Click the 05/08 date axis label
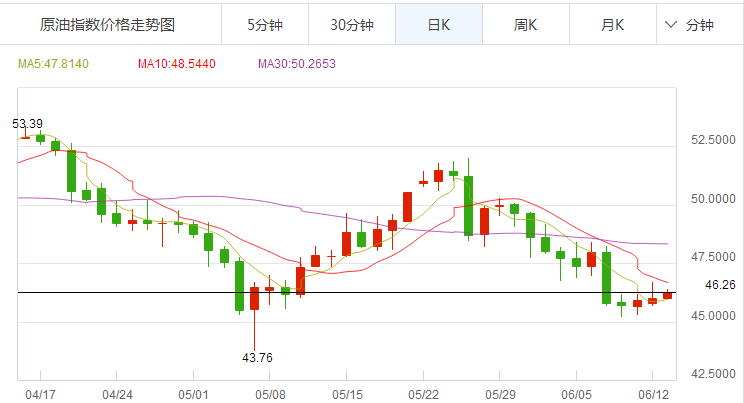 click(x=270, y=394)
